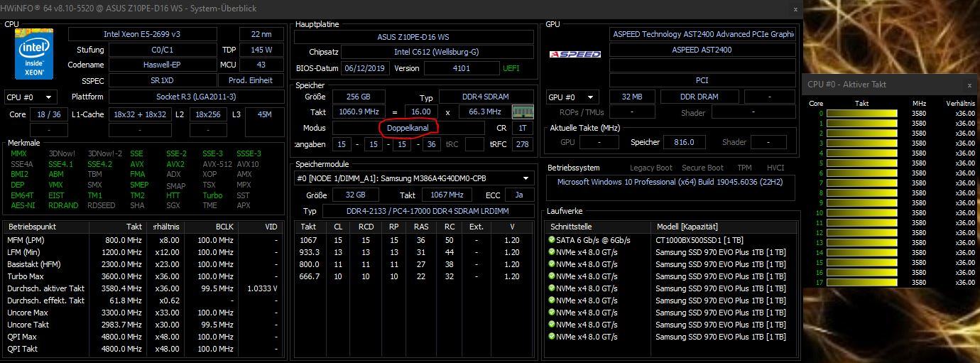
Task: Click the AVX2 feature flag
Action: pos(175,164)
